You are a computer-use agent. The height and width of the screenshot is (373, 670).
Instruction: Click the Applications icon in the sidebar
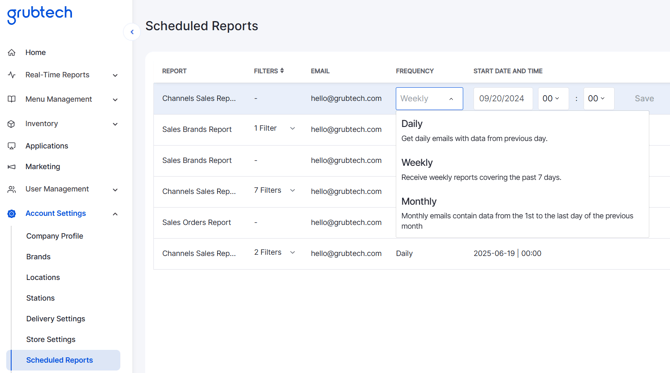click(x=12, y=146)
